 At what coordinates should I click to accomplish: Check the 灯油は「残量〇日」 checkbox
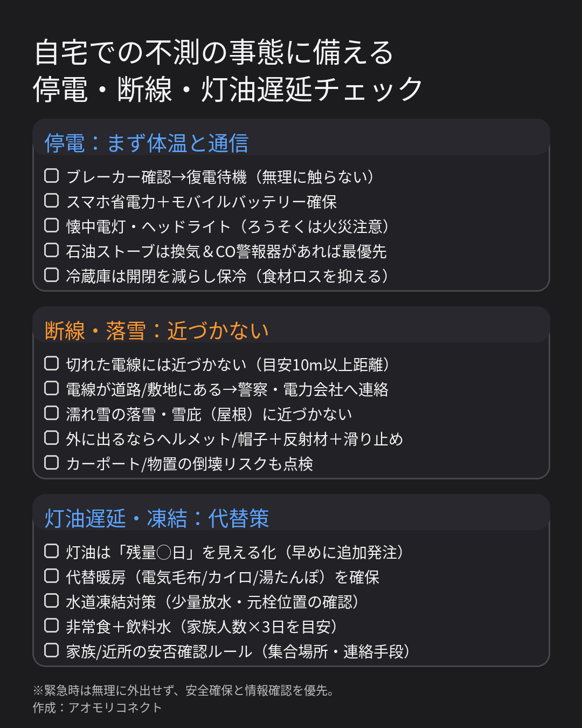point(51,551)
